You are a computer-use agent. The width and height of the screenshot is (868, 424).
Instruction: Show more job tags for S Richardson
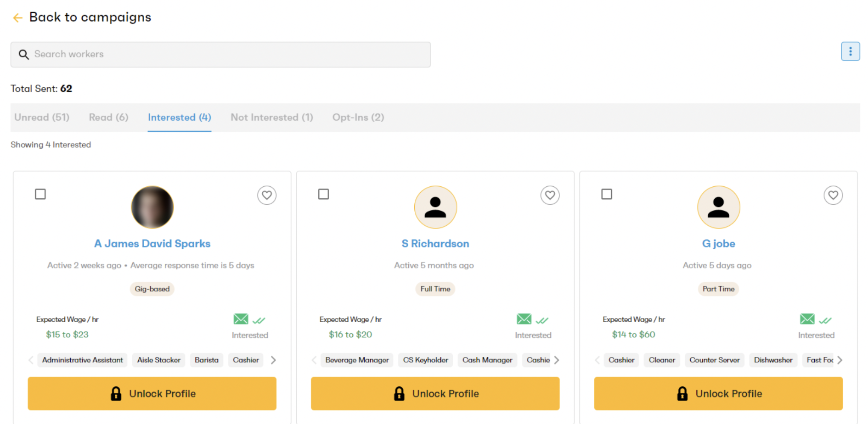[557, 360]
